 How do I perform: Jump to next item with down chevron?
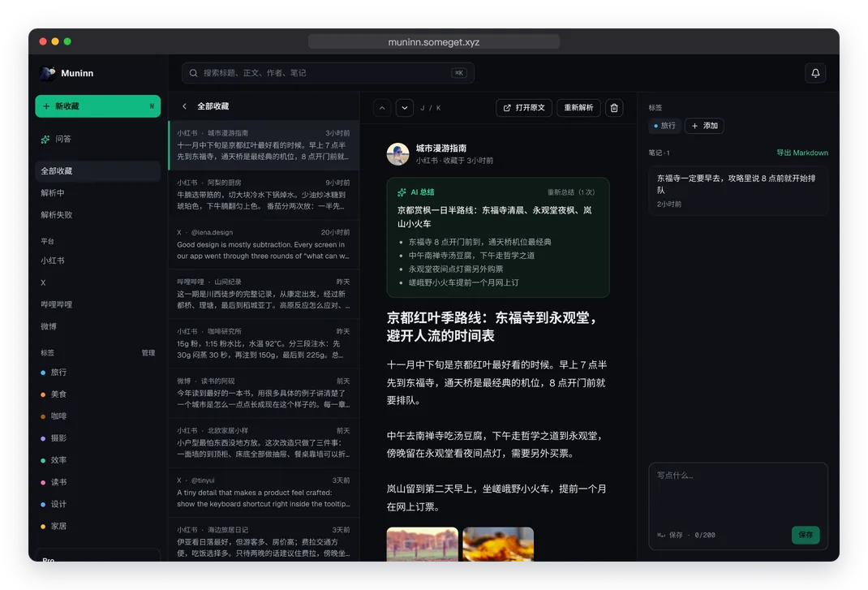pyautogui.click(x=405, y=108)
